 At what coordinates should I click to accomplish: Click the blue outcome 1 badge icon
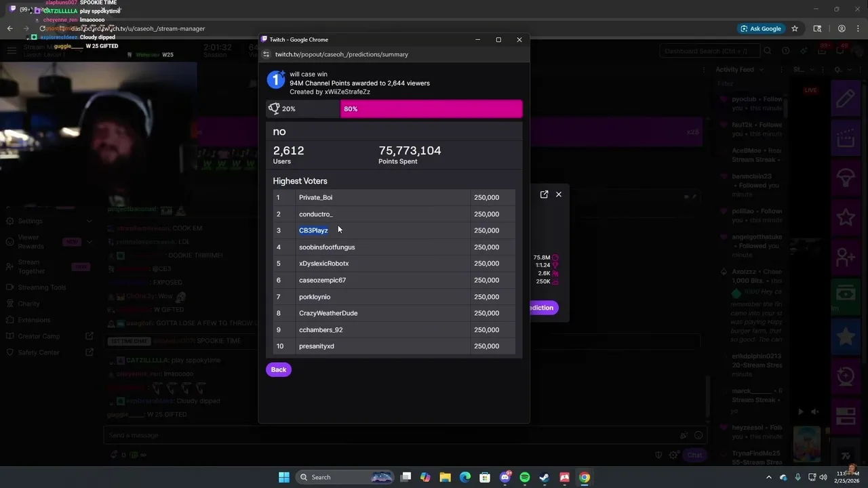point(275,80)
